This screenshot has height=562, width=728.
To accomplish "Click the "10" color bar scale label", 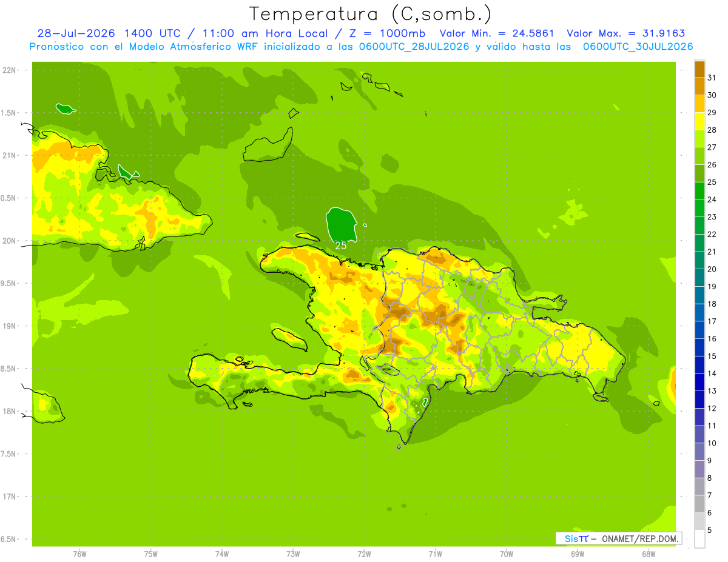I will 712,443.
